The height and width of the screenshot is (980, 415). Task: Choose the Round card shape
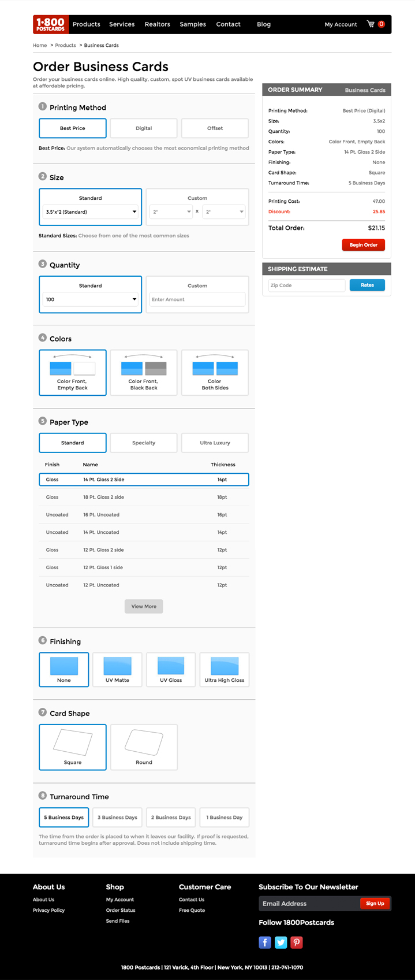click(144, 747)
